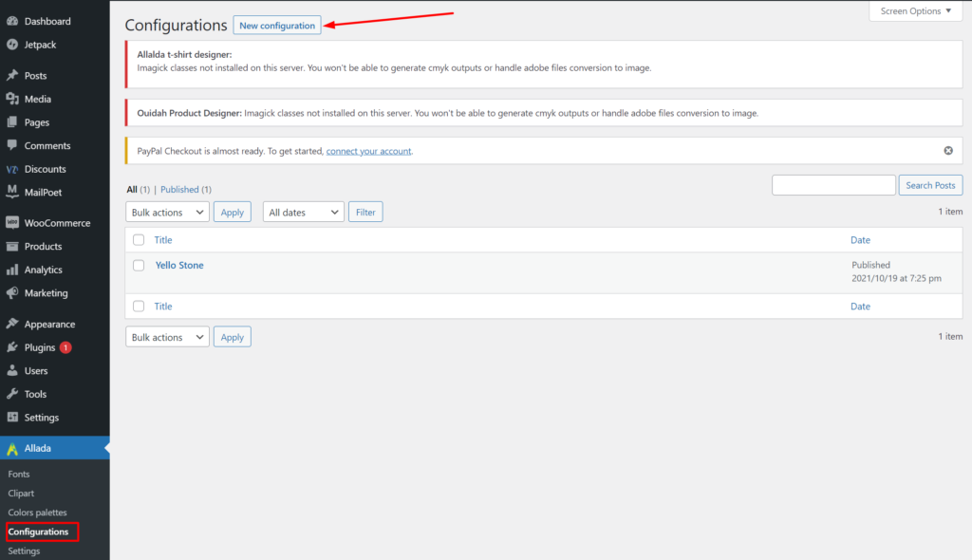
Task: Select Clipart in the Allada submenu
Action: pos(21,494)
